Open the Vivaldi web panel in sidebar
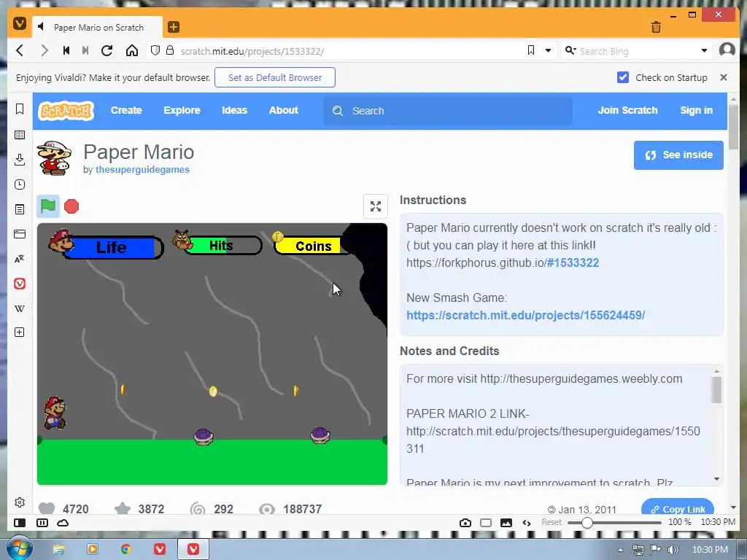The width and height of the screenshot is (747, 560). tap(20, 284)
